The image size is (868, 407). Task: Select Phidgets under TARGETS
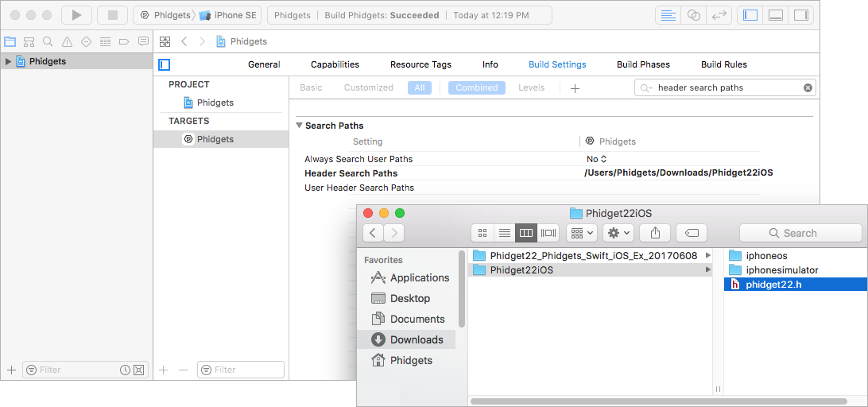click(221, 139)
